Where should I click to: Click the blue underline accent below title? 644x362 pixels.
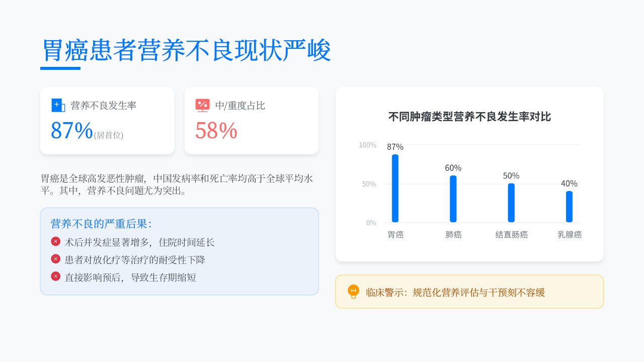tap(60, 68)
